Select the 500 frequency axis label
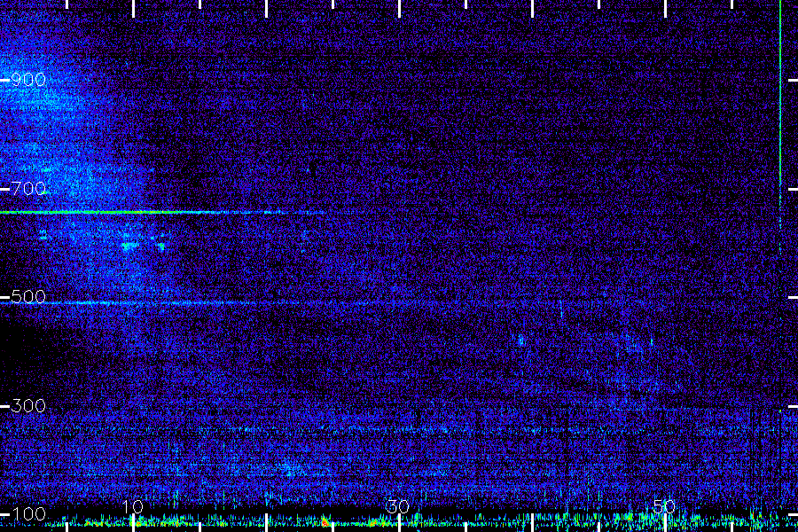The image size is (798, 532). 28,297
